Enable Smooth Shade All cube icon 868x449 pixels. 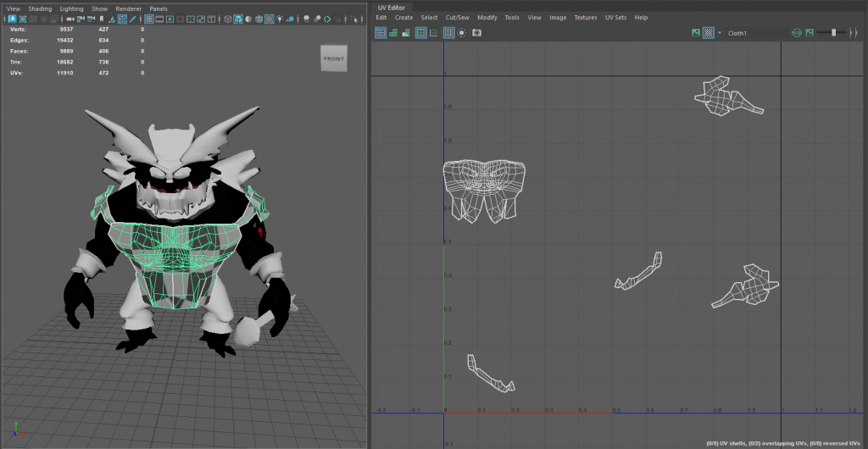click(x=238, y=19)
